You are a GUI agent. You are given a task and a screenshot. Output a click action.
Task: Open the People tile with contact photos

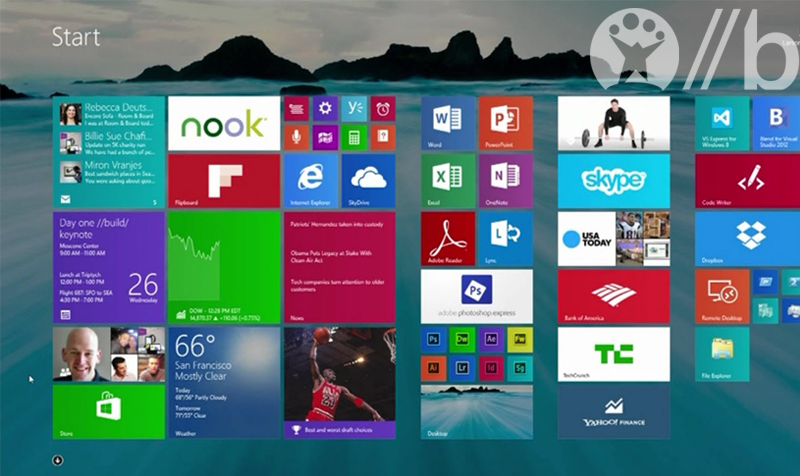(x=109, y=354)
